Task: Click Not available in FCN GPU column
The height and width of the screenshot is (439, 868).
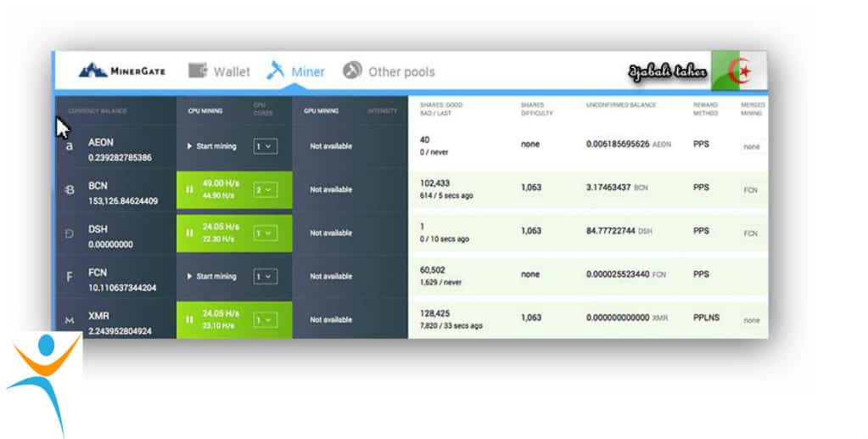Action: (x=330, y=276)
